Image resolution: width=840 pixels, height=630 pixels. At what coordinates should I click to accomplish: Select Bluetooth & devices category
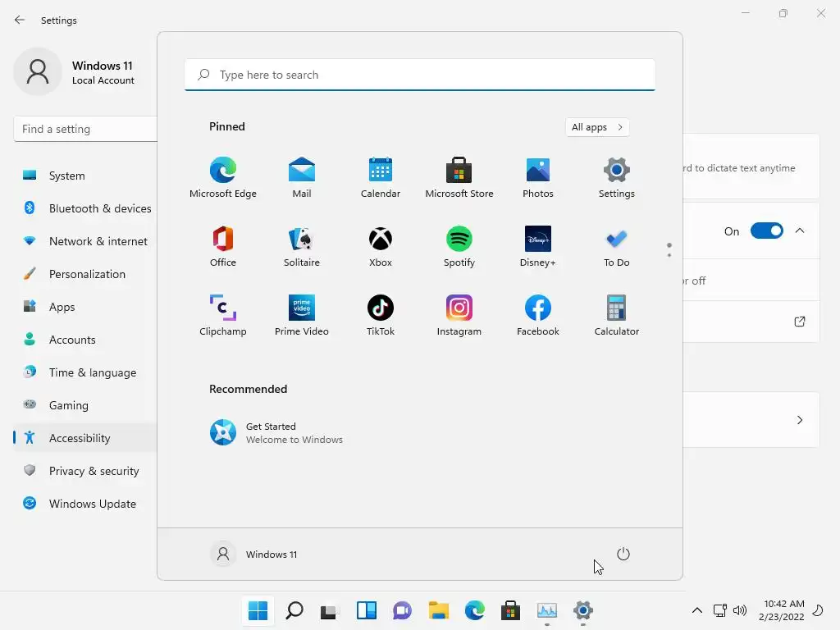pyautogui.click(x=85, y=208)
